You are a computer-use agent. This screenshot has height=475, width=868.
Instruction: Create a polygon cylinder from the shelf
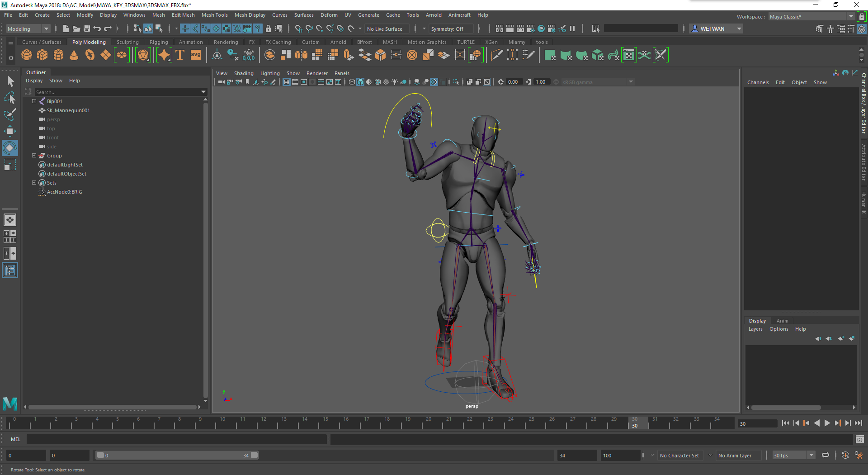58,55
